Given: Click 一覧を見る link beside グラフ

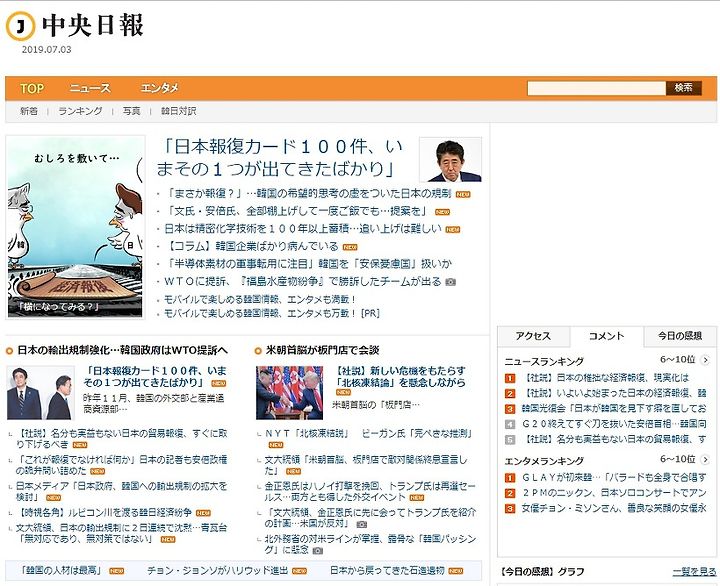Looking at the screenshot, I should coord(694,572).
